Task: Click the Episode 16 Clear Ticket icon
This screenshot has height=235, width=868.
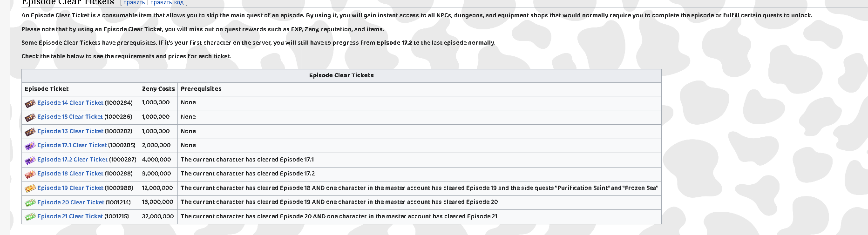Action: point(30,132)
